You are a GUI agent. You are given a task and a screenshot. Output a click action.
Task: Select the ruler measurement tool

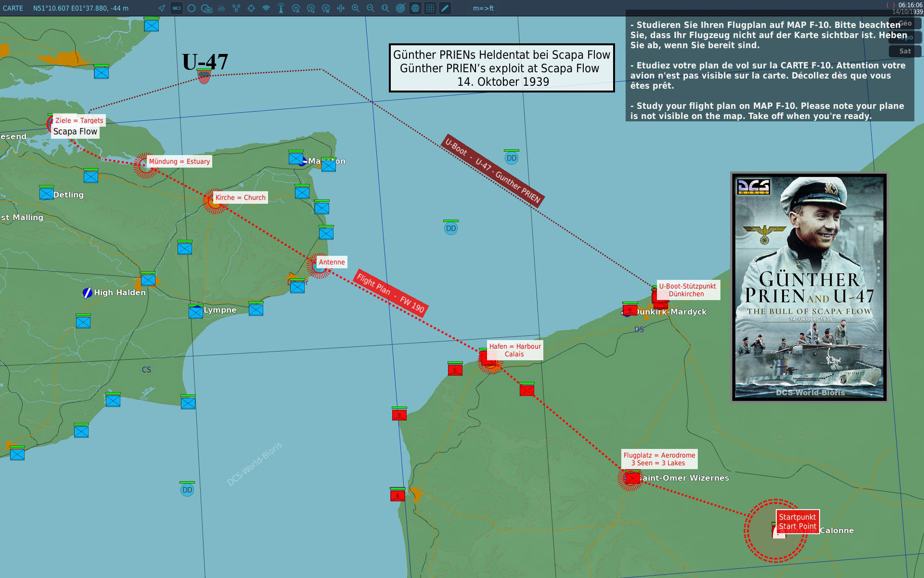point(177,8)
